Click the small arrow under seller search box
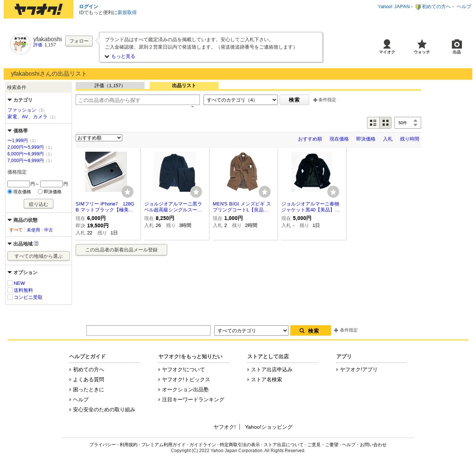 point(192,107)
